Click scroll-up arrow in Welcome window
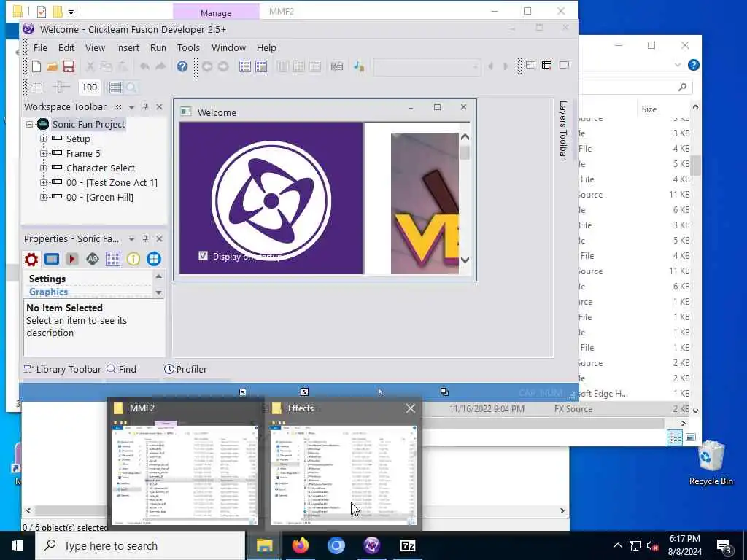Screen dimensions: 747x560 [465, 136]
